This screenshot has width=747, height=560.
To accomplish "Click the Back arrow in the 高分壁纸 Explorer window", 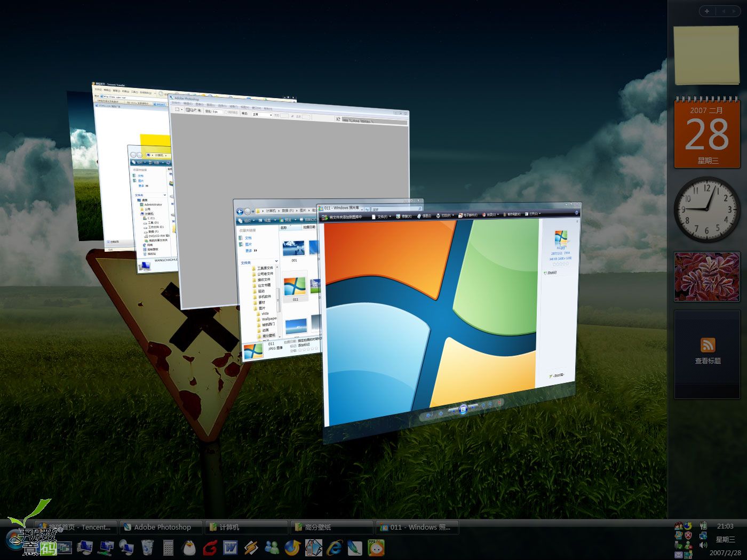I will point(240,212).
